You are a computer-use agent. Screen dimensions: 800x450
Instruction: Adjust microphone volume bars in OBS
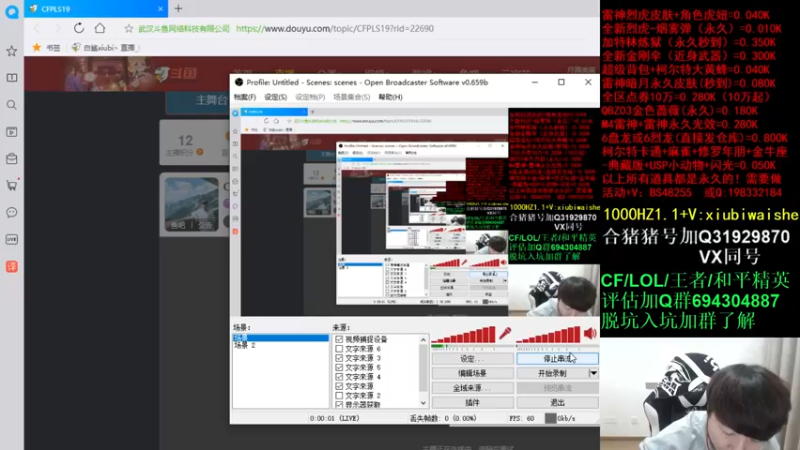point(463,335)
